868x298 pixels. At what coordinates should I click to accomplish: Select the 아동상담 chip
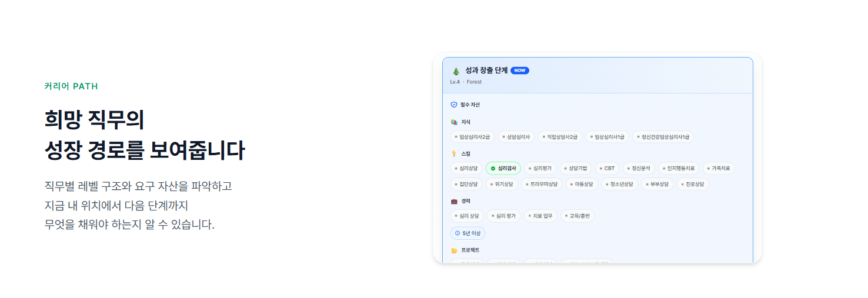[x=582, y=184]
